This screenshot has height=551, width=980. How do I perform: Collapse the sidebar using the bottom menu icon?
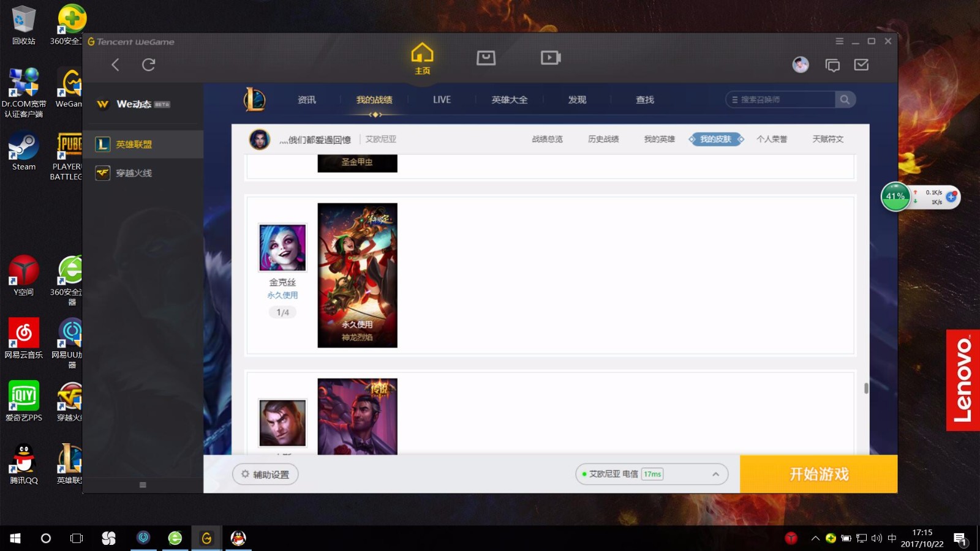click(x=143, y=485)
